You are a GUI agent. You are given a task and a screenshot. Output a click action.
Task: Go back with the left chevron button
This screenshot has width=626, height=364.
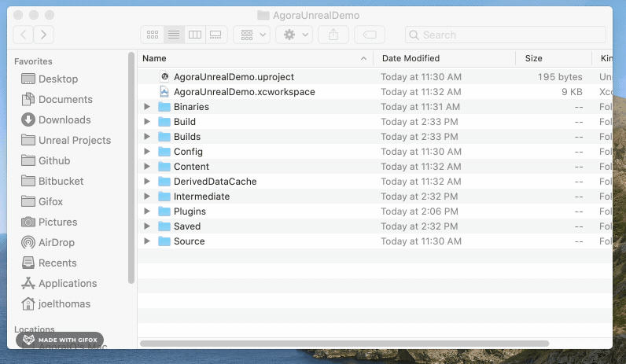pos(23,35)
